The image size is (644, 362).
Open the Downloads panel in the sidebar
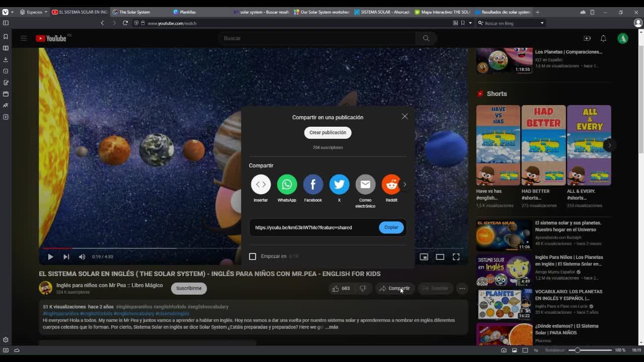click(6, 59)
